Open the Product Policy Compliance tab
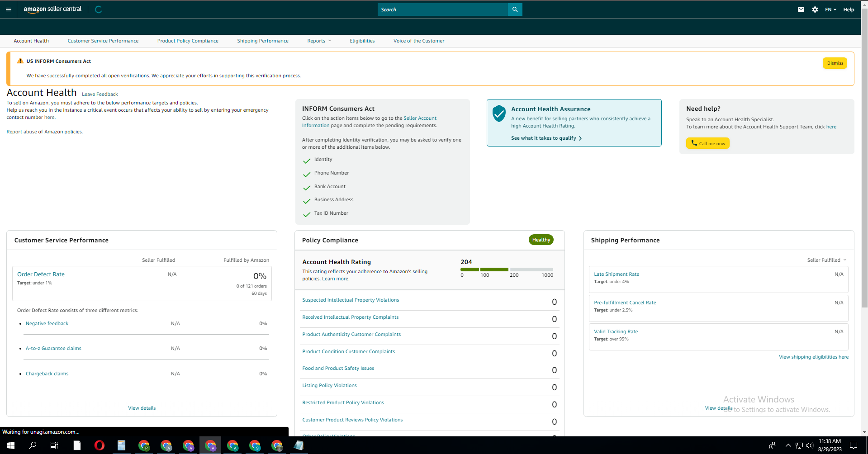Screen dimensions: 868x454 [x=188, y=41]
